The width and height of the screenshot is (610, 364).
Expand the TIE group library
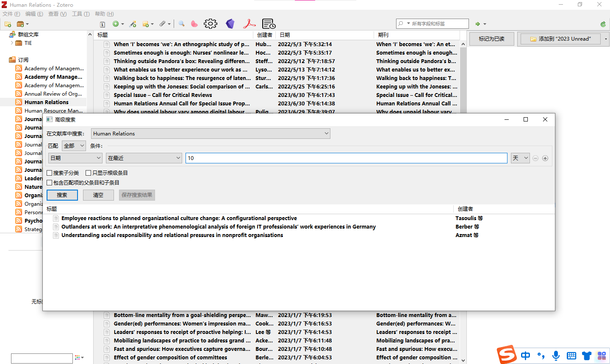click(x=12, y=43)
